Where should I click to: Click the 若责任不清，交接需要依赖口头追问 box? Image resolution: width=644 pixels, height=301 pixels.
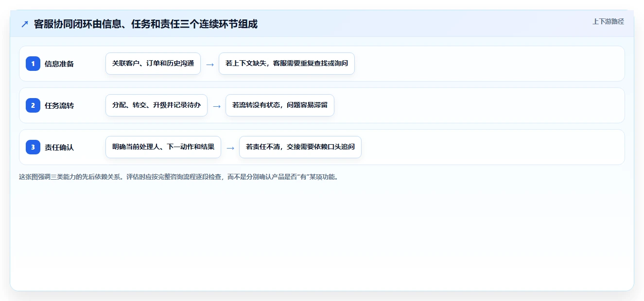(x=300, y=147)
